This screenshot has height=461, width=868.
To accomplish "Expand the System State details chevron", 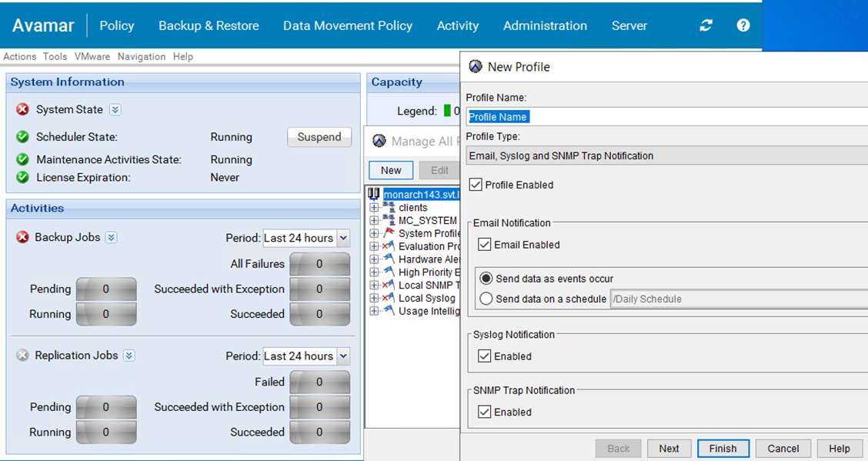I will coord(115,110).
